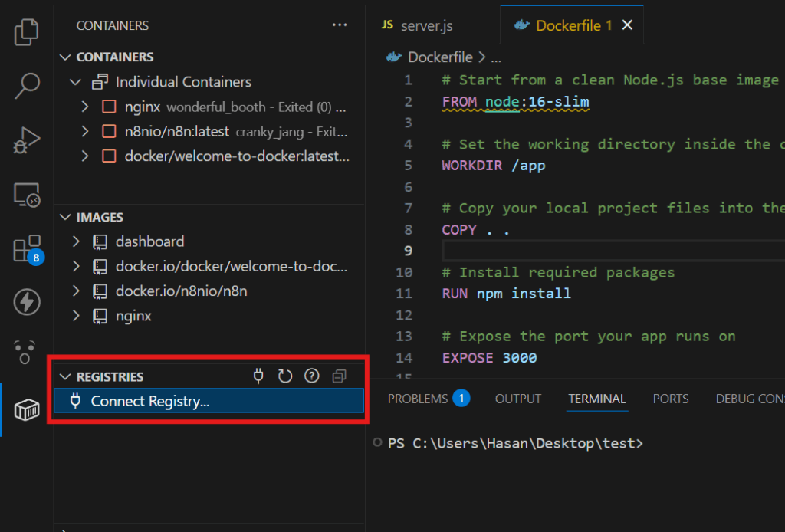The height and width of the screenshot is (532, 785).
Task: Open the Containers panel more actions menu
Action: coord(340,25)
